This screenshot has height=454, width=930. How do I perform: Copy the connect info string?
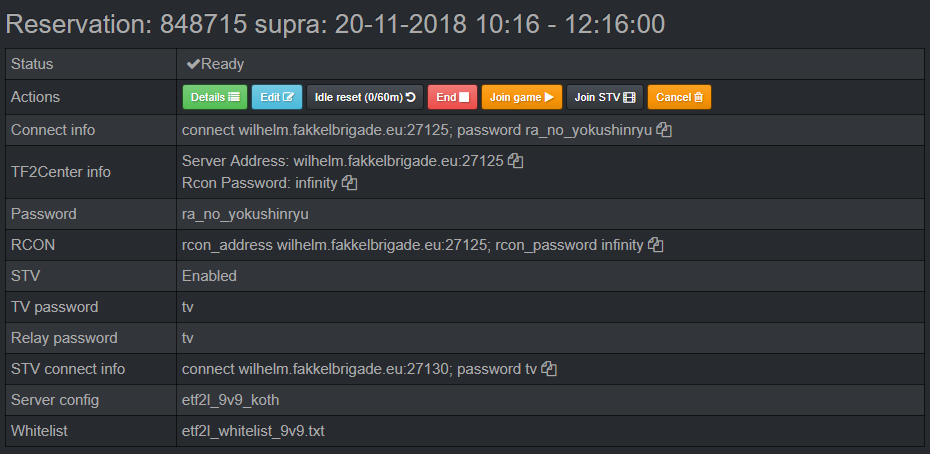click(664, 131)
